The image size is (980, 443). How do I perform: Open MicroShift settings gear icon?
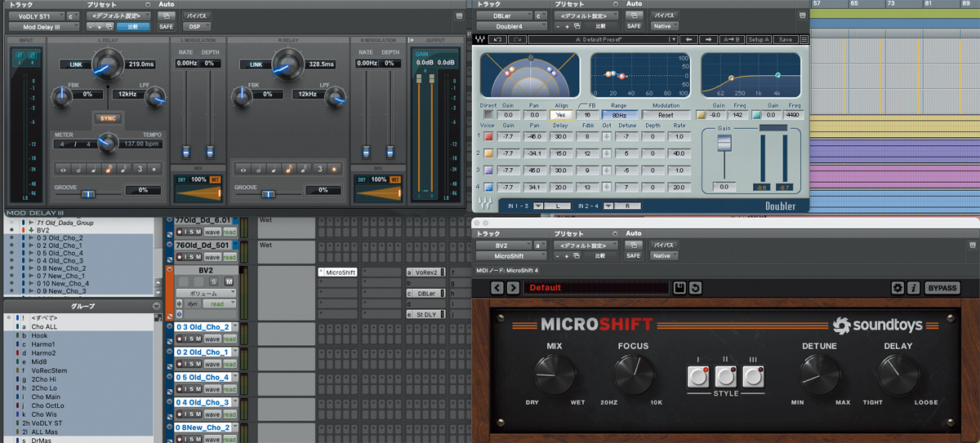coord(898,288)
